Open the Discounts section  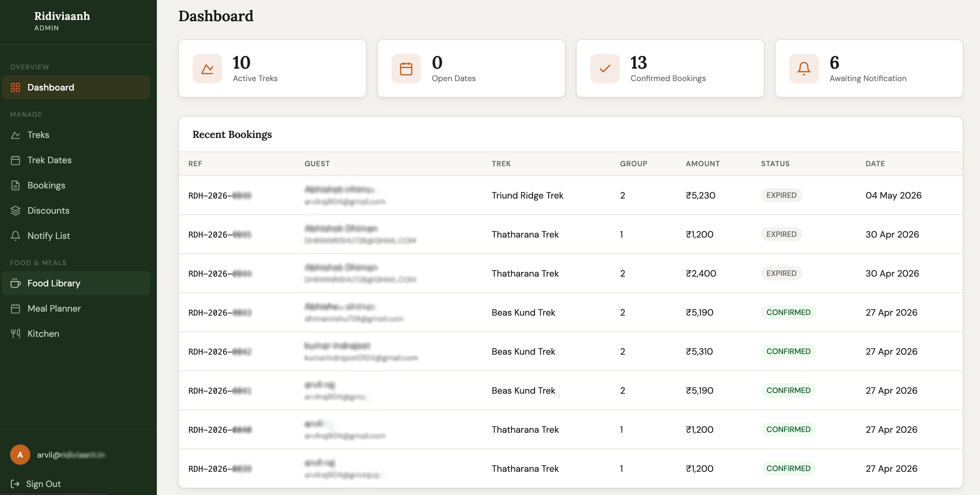[76, 210]
